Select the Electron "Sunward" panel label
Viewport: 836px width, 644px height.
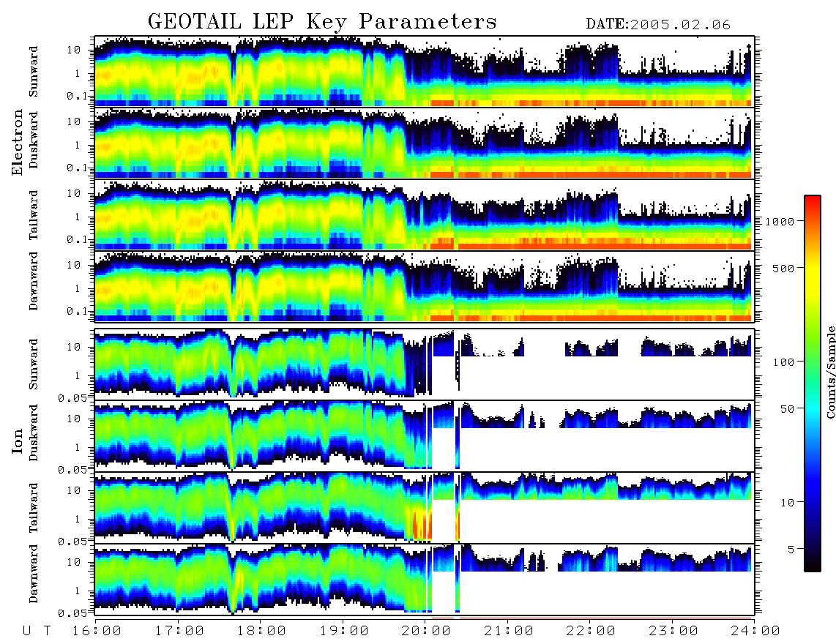[34, 72]
